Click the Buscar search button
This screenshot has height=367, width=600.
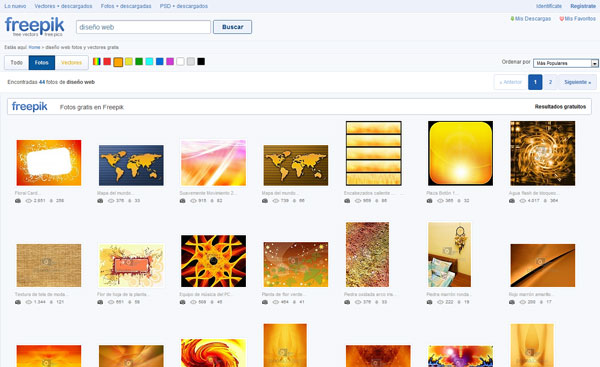(232, 27)
